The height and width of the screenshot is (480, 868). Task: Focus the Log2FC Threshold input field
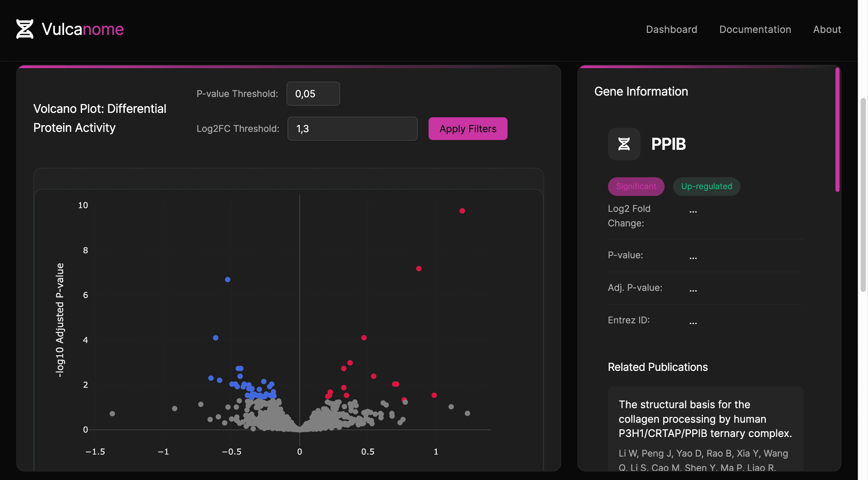coord(352,128)
